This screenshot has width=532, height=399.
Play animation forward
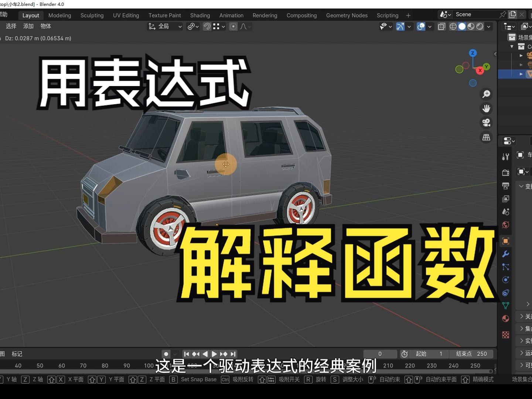[214, 354]
